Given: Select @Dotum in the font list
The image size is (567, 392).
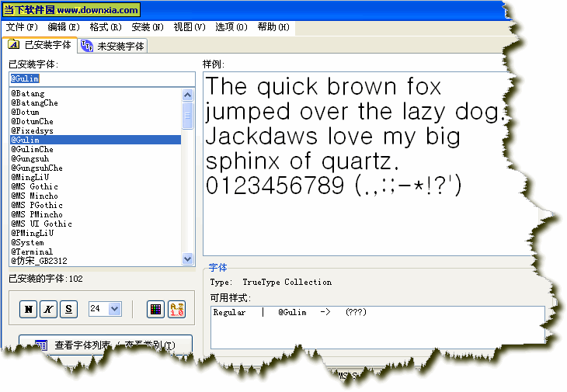Looking at the screenshot, I should (96, 113).
